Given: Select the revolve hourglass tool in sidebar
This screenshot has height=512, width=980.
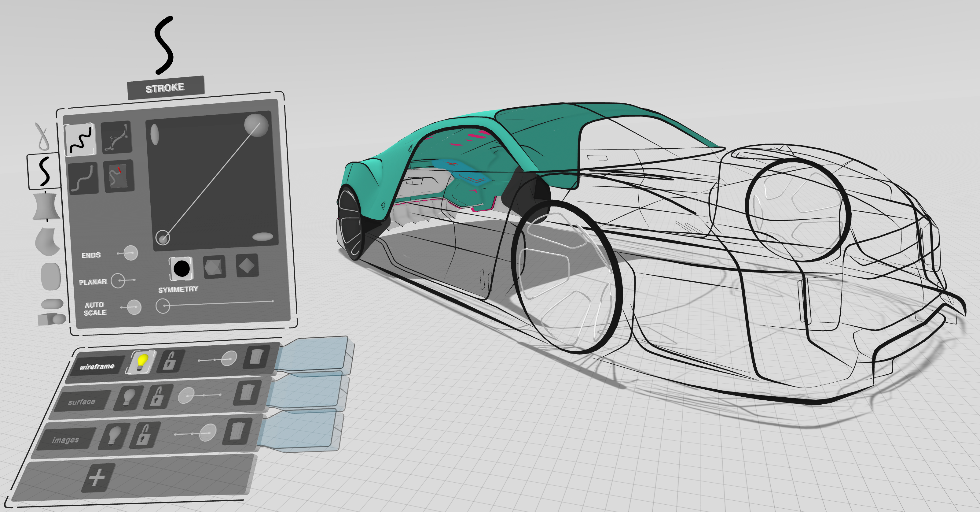Looking at the screenshot, I should tap(46, 207).
